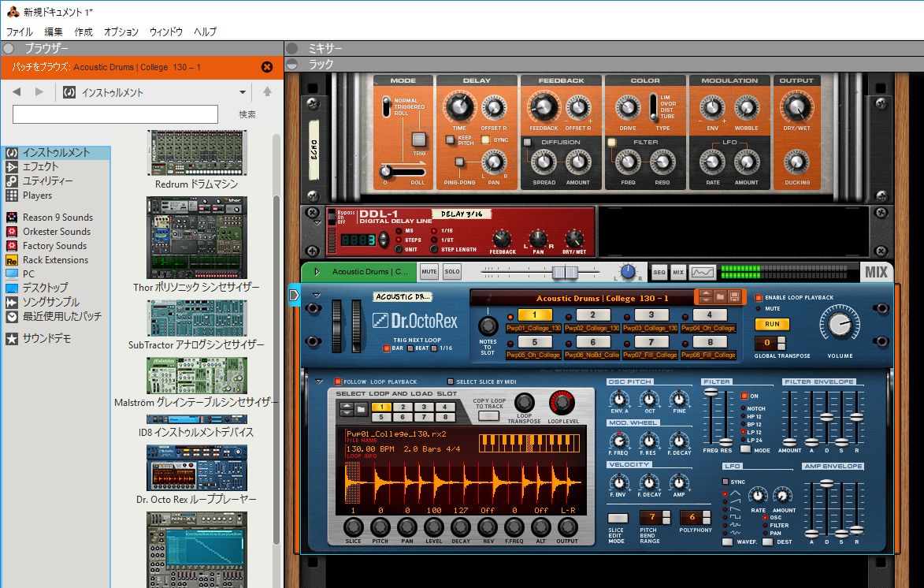924x588 pixels.
Task: Toggle Sync on the Echo delay
Action: point(485,140)
